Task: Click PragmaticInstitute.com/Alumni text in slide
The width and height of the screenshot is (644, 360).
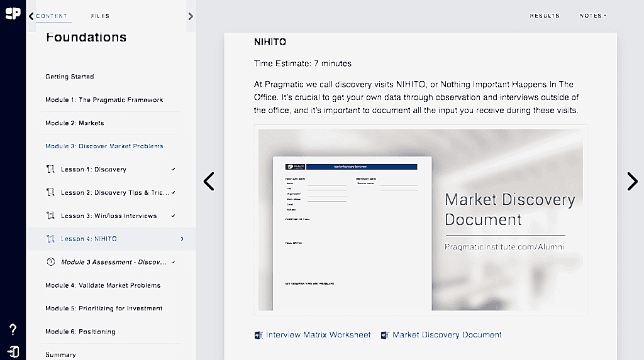Action: (x=504, y=247)
